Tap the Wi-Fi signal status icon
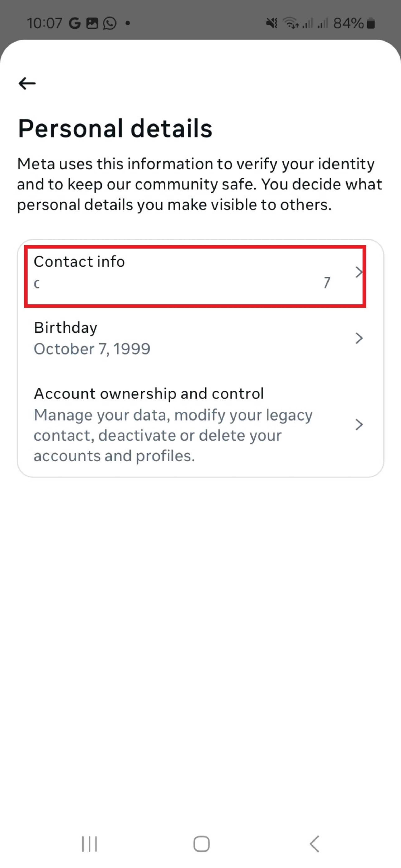This screenshot has width=401, height=868. click(x=290, y=23)
